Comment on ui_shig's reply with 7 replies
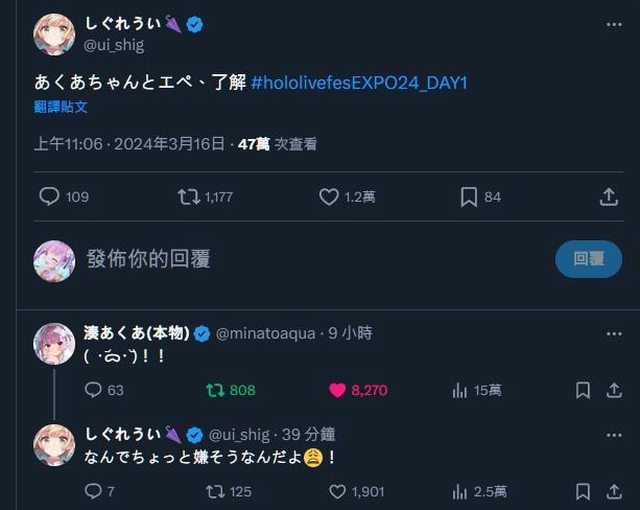The height and width of the screenshot is (510, 640). point(93,491)
